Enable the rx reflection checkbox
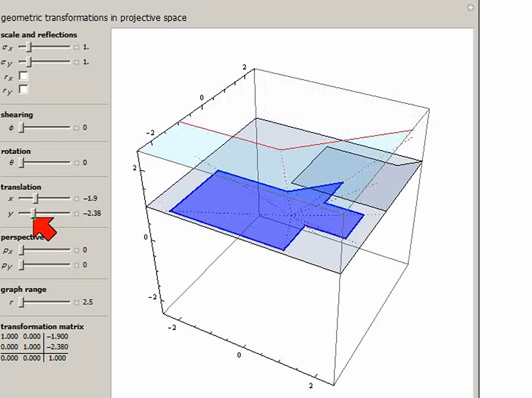 (23, 76)
